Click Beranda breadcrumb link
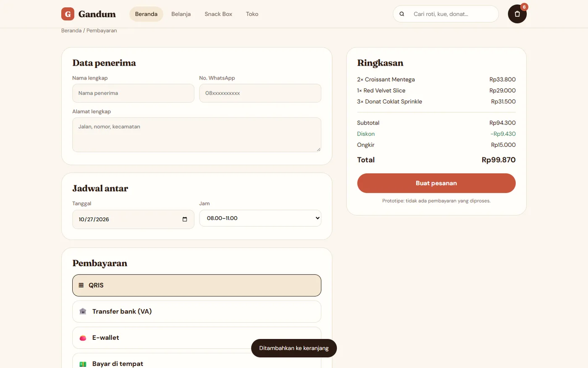 71,31
